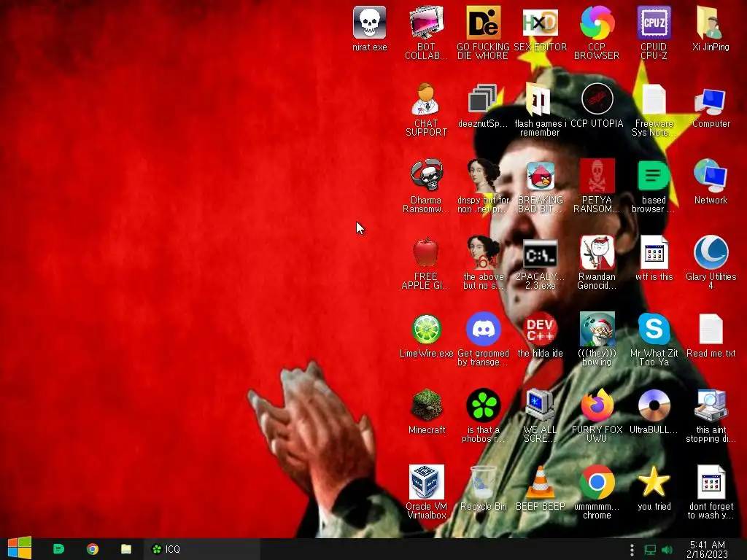
Task: Open the 'based browser' desktop shortcut
Action: [x=654, y=176]
